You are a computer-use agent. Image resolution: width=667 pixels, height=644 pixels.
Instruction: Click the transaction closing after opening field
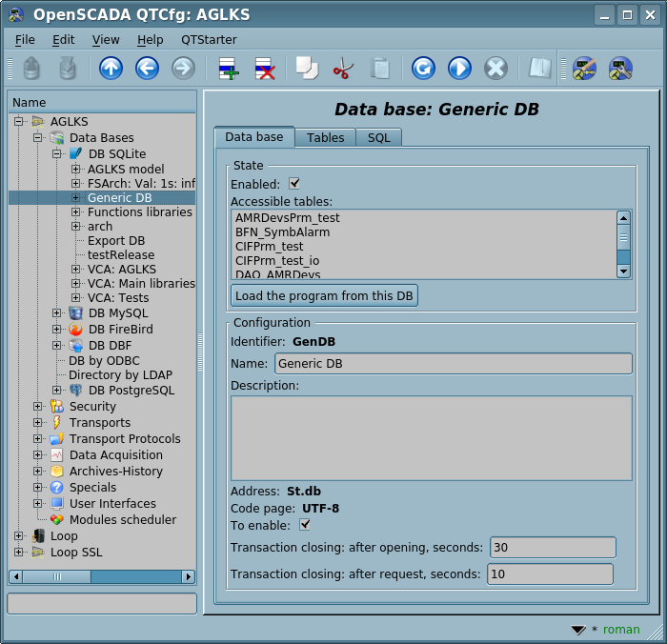coord(553,547)
